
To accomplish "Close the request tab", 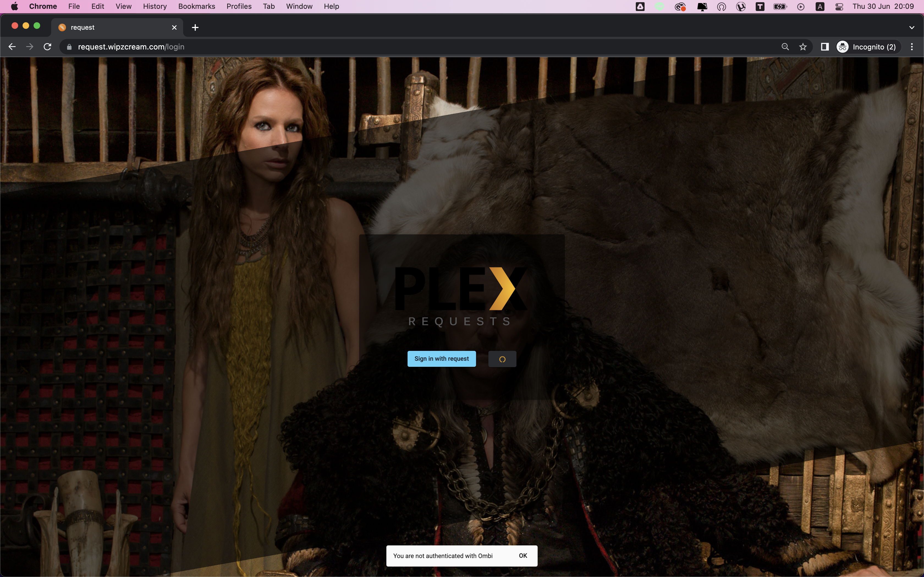I will tap(174, 27).
